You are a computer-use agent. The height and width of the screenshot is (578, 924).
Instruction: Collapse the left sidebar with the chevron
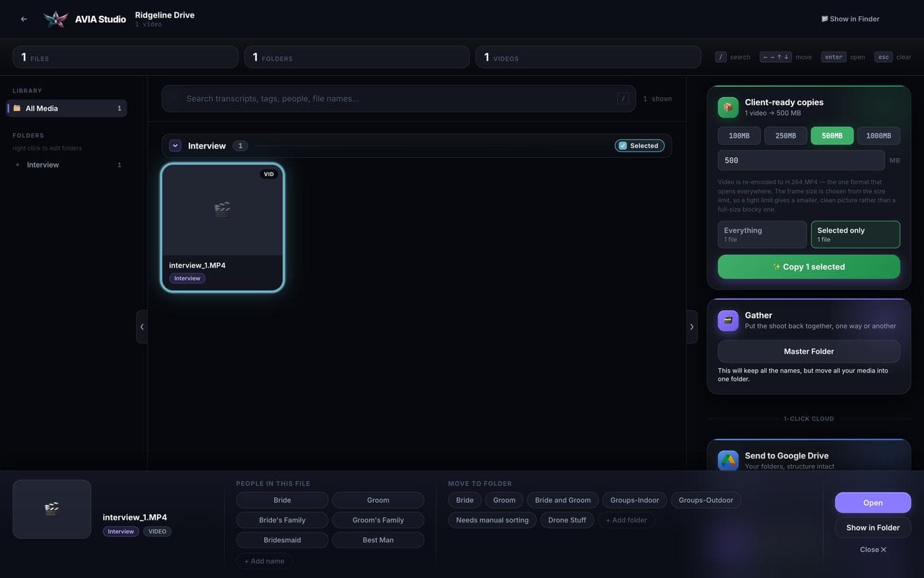[x=142, y=327]
